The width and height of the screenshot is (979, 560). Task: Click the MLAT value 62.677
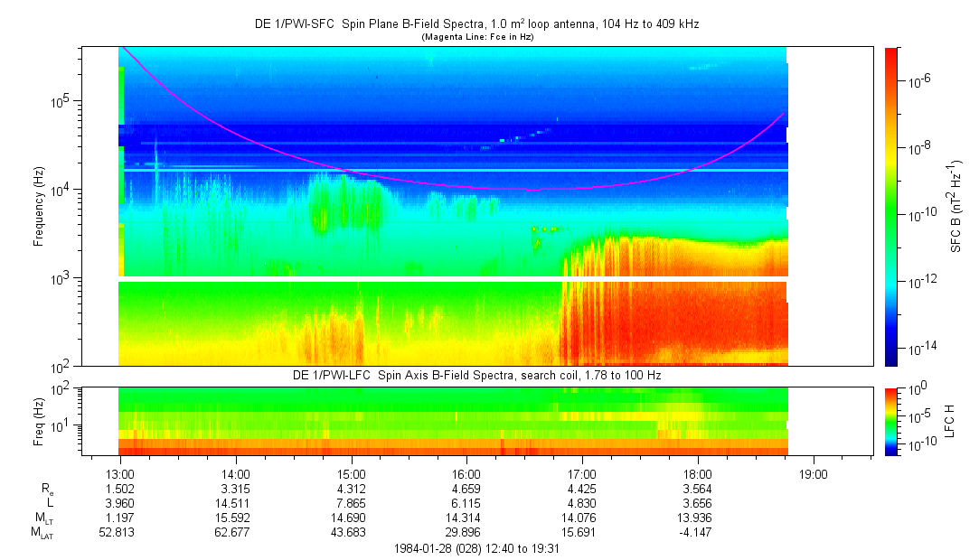click(236, 533)
